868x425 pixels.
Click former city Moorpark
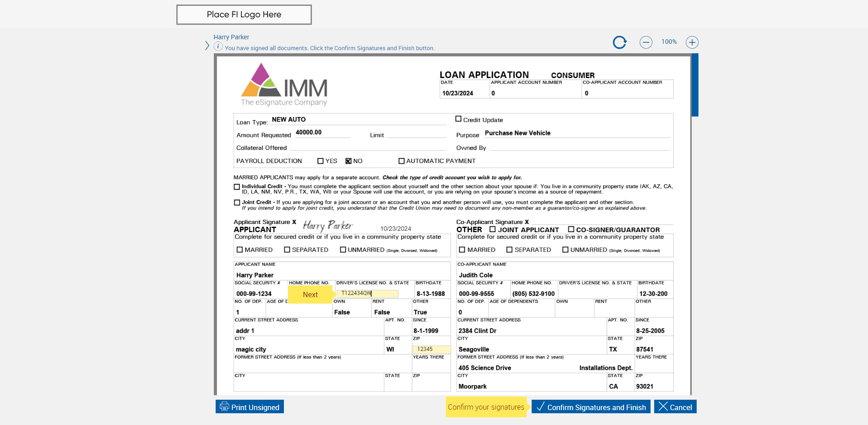[x=472, y=387]
